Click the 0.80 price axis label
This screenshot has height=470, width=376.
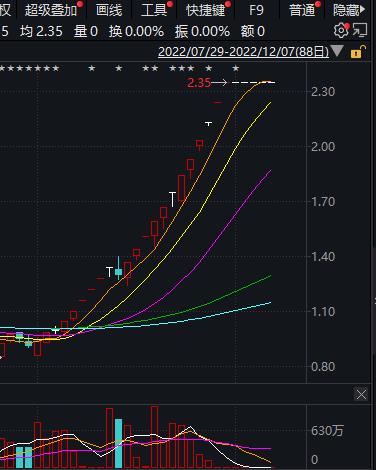(323, 366)
